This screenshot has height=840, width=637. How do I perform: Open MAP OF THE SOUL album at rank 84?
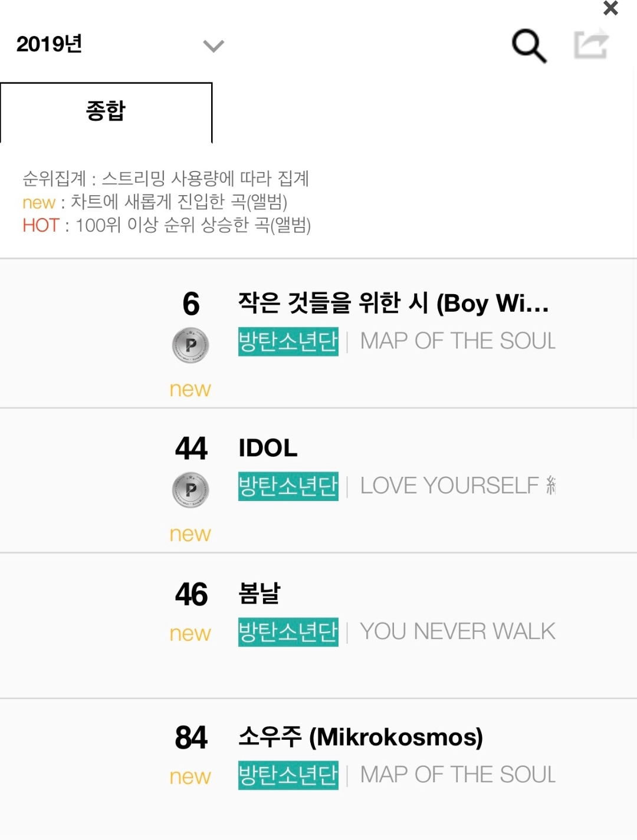click(x=458, y=775)
